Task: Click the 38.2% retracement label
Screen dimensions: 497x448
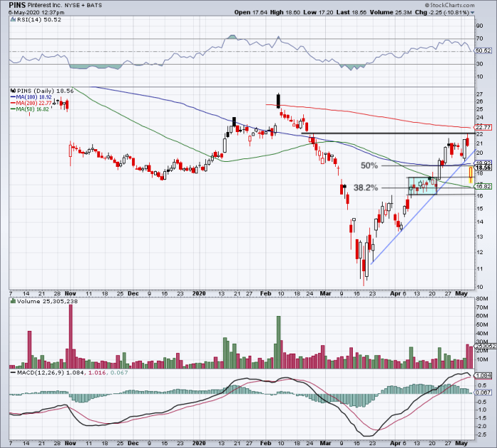Action: tap(366, 187)
